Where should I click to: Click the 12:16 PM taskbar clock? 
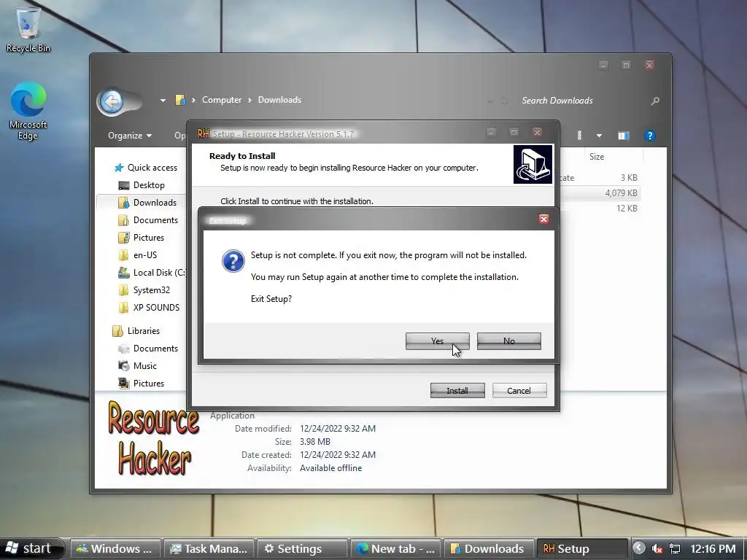pos(713,549)
